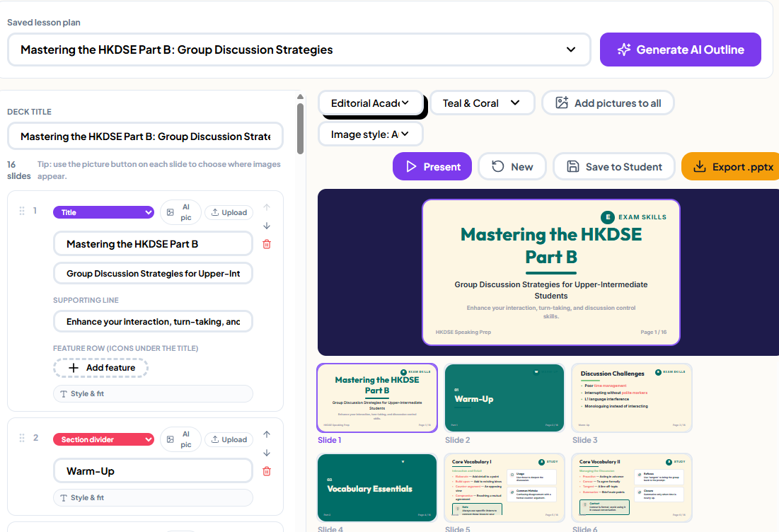Generate an AI pic for slide 2
This screenshot has height=532, width=779.
[181, 439]
